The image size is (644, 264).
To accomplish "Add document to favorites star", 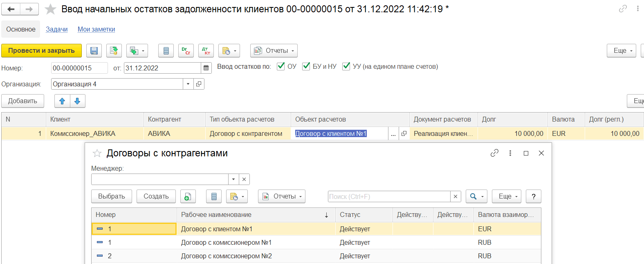I will pos(50,9).
